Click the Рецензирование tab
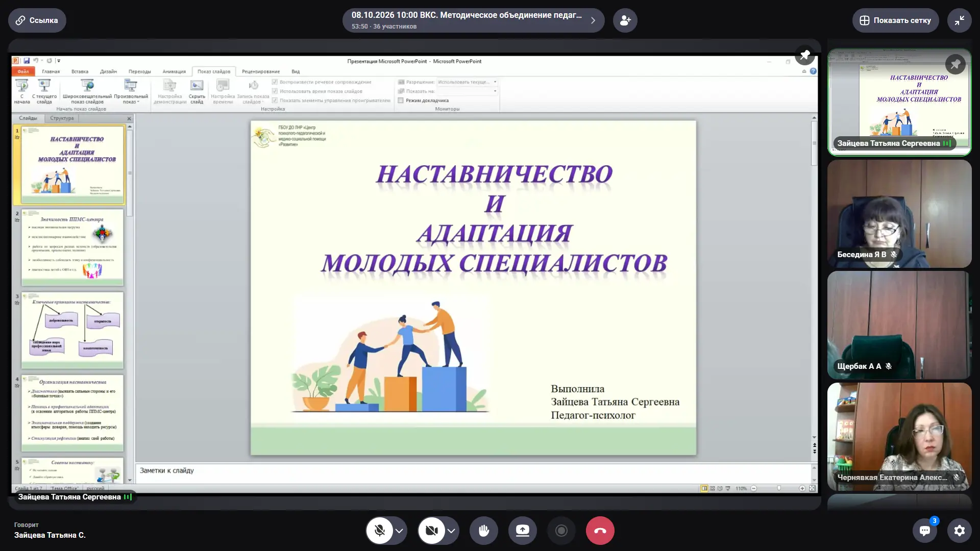This screenshot has width=980, height=551. pyautogui.click(x=261, y=71)
